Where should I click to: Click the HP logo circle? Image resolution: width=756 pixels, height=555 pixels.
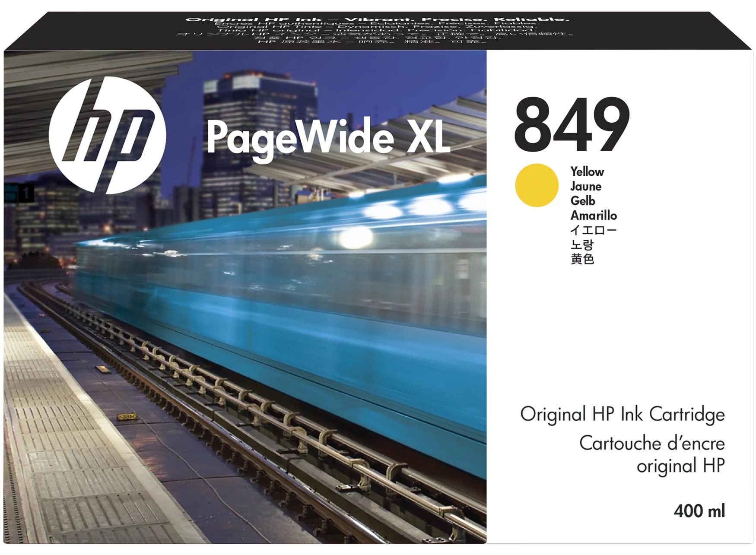click(107, 135)
